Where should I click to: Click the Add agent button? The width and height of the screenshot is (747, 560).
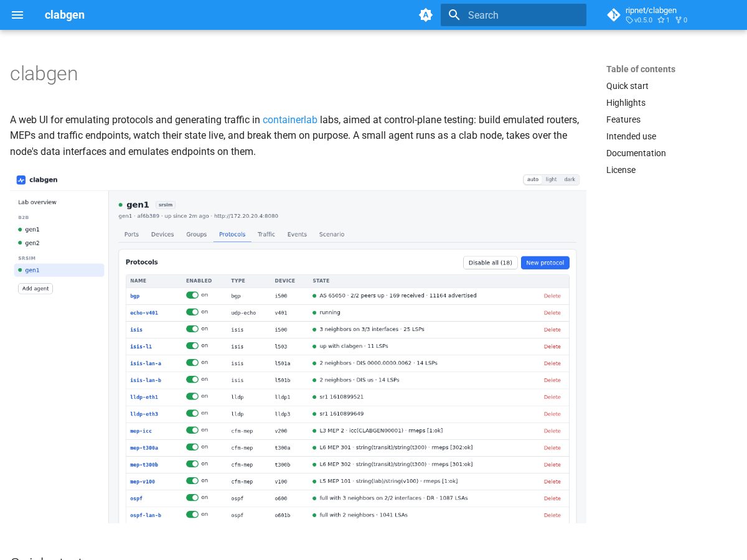pos(35,289)
